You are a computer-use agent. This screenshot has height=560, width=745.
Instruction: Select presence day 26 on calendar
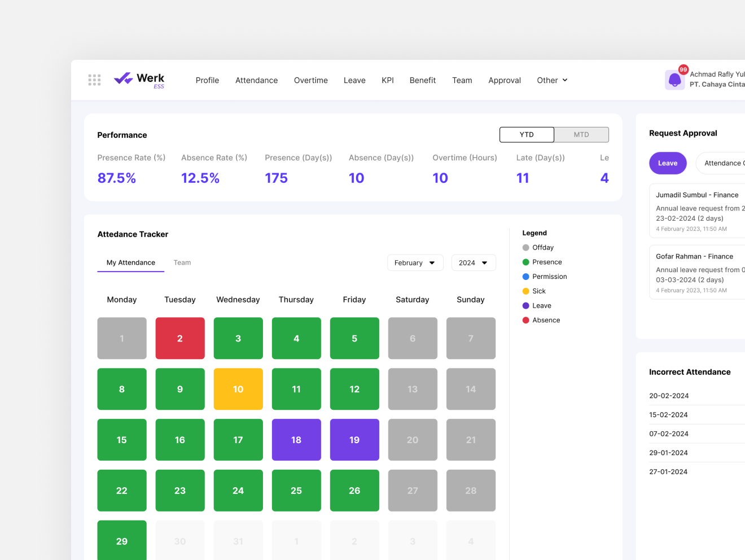pos(354,491)
